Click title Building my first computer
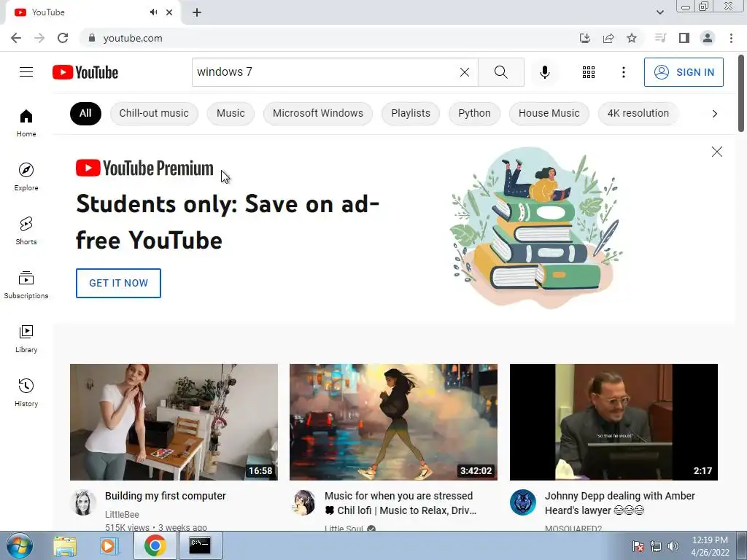The image size is (747, 560). [x=166, y=496]
